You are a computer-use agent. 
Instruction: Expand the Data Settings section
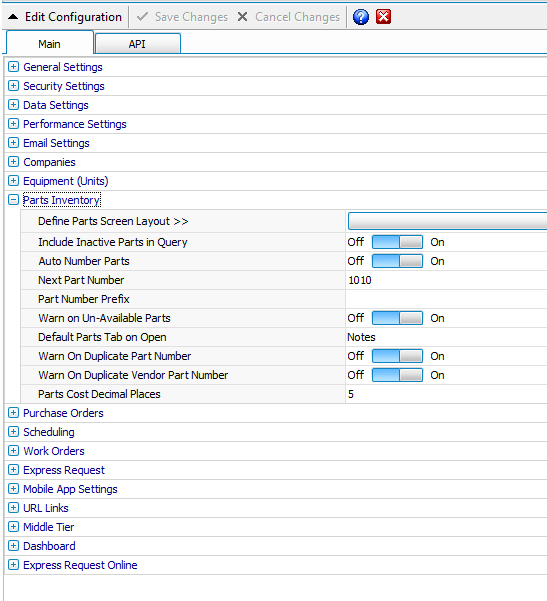(x=13, y=105)
